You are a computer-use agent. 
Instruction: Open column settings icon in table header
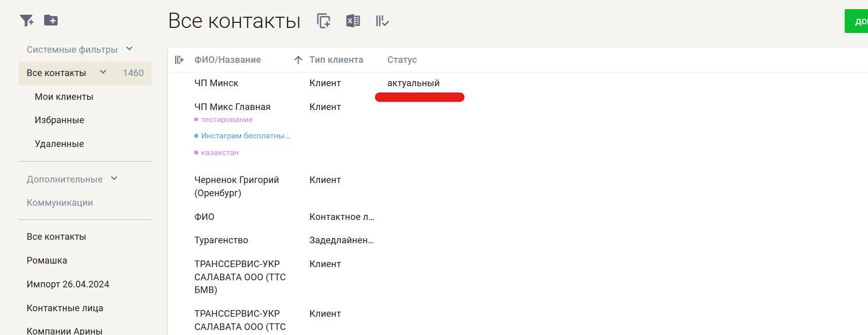[x=179, y=60]
